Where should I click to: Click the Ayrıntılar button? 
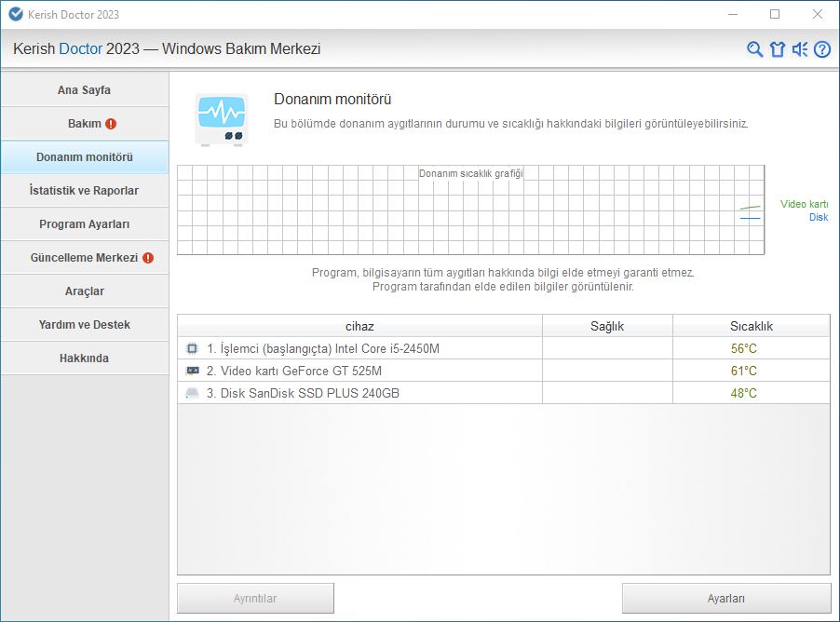click(x=255, y=599)
